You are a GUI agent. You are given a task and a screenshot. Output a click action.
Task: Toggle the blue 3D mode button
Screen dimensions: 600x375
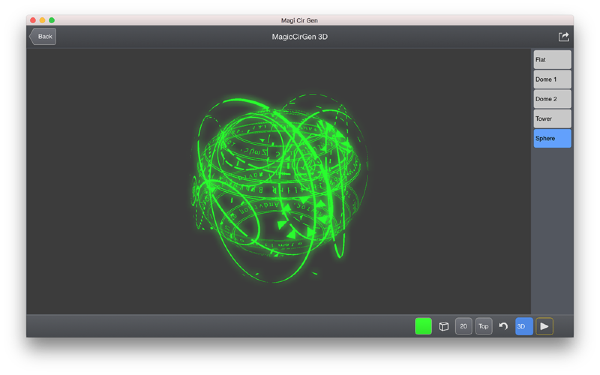coord(524,326)
